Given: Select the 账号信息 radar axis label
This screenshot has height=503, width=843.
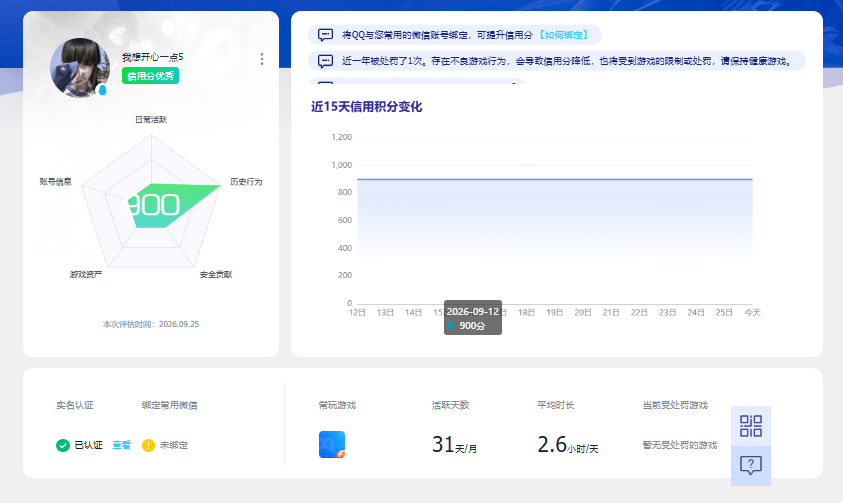Looking at the screenshot, I should (x=55, y=182).
